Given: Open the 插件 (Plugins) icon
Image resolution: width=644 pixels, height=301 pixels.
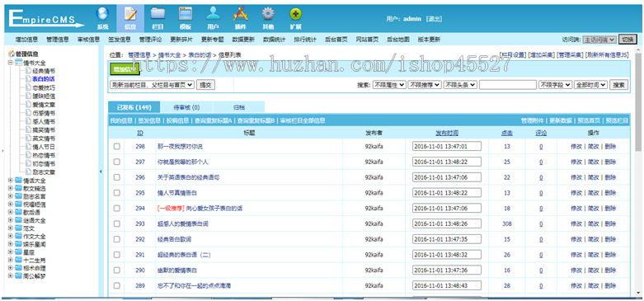Looking at the screenshot, I should point(240,17).
